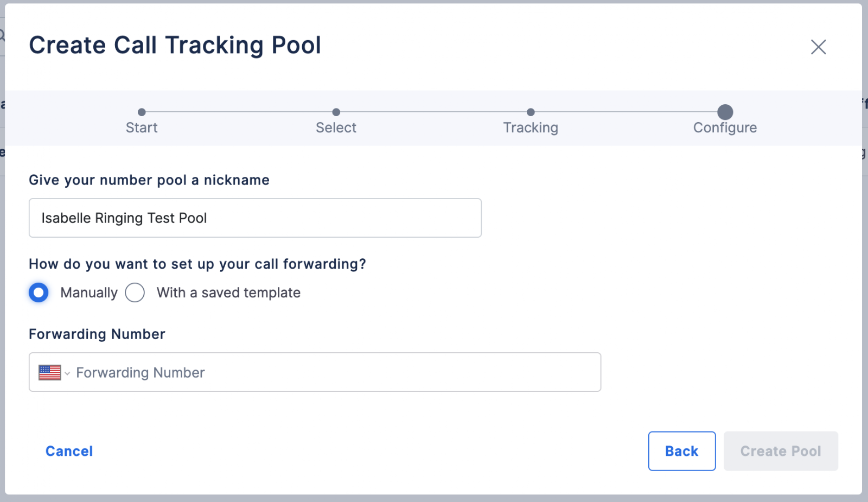This screenshot has width=868, height=502.
Task: Click the Configure step circle
Action: 725,112
